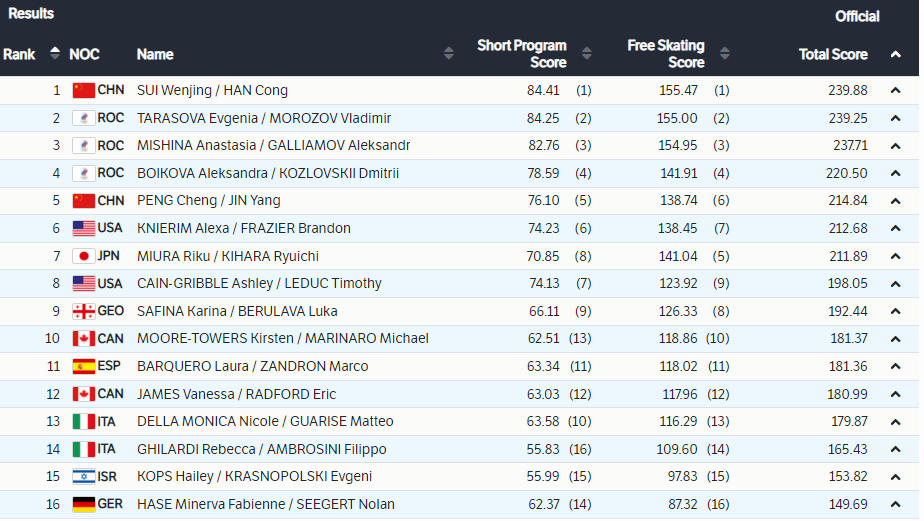Click the Total Score column header
The image size is (924, 521).
[x=833, y=54]
